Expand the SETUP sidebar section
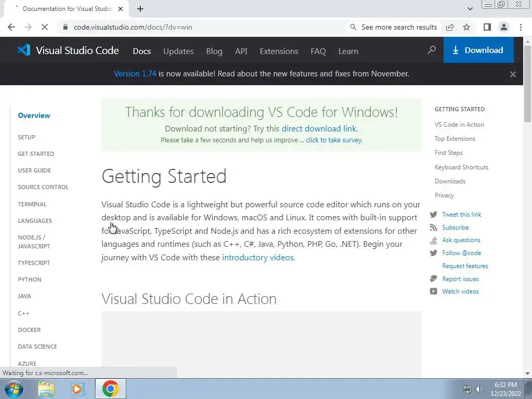The width and height of the screenshot is (532, 399). pyautogui.click(x=26, y=137)
